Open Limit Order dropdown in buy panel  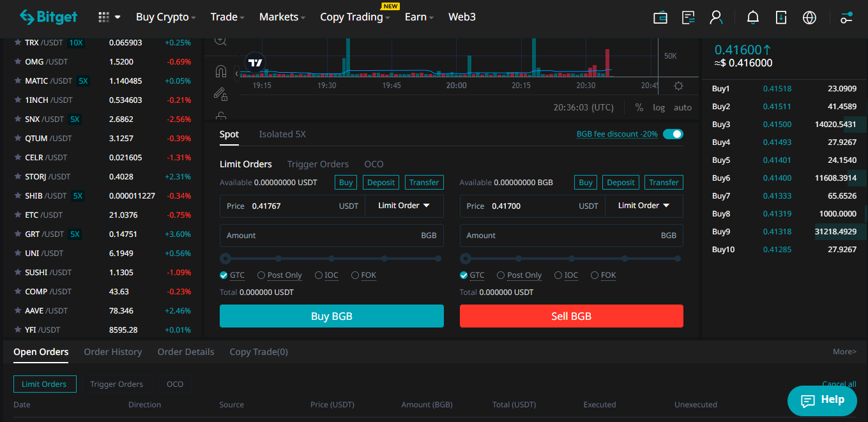(x=404, y=206)
